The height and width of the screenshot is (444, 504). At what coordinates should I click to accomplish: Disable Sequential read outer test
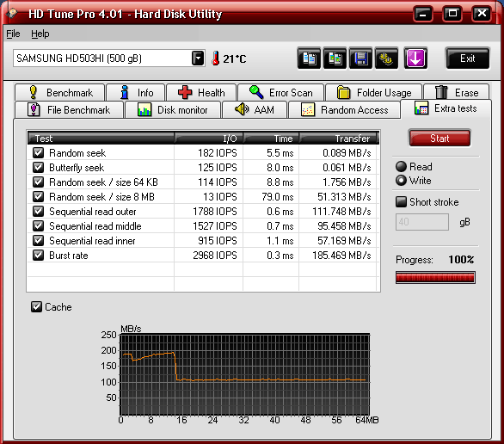tap(38, 211)
